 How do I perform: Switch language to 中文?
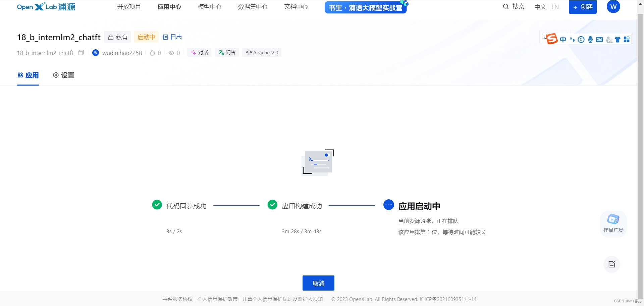tap(540, 7)
